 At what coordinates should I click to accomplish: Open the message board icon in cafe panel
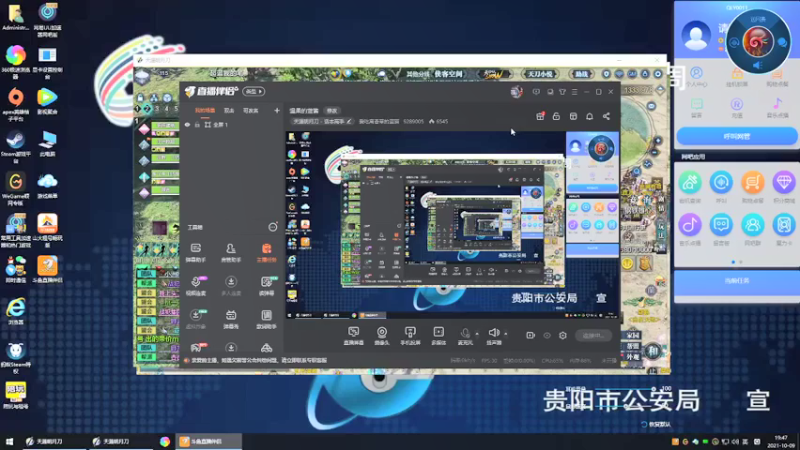(x=696, y=108)
